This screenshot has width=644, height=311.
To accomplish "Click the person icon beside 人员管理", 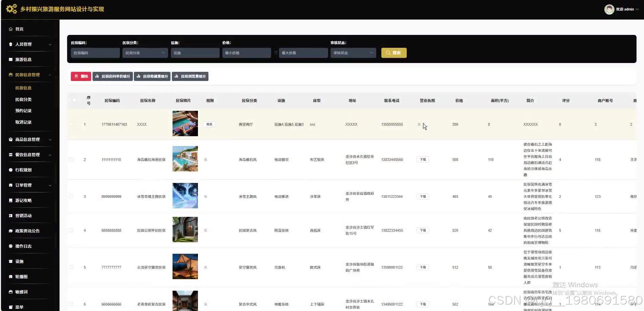I will click(x=11, y=44).
